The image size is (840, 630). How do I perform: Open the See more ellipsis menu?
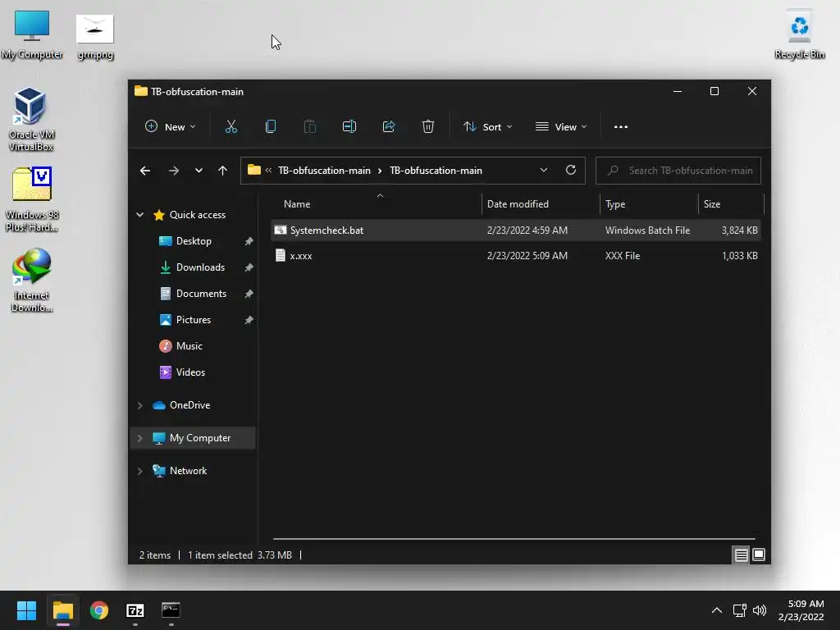click(x=621, y=127)
